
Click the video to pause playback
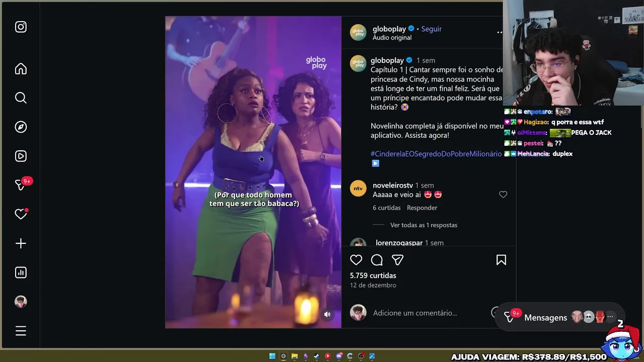253,172
